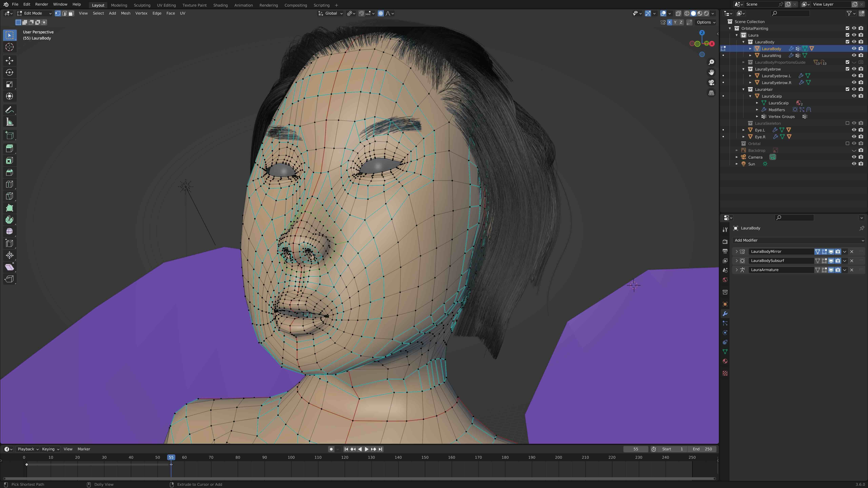This screenshot has height=488, width=868.
Task: Click the pan view hand icon
Action: pos(711,72)
